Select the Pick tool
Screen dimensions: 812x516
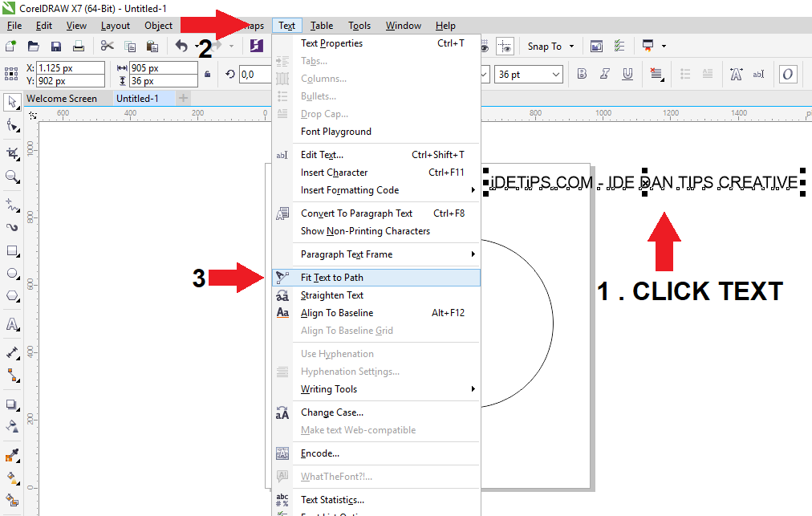11,103
